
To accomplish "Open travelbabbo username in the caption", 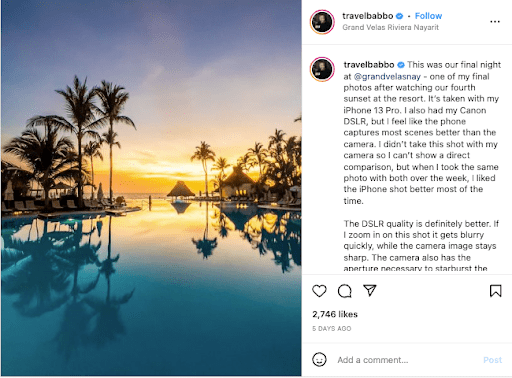I will tap(369, 65).
